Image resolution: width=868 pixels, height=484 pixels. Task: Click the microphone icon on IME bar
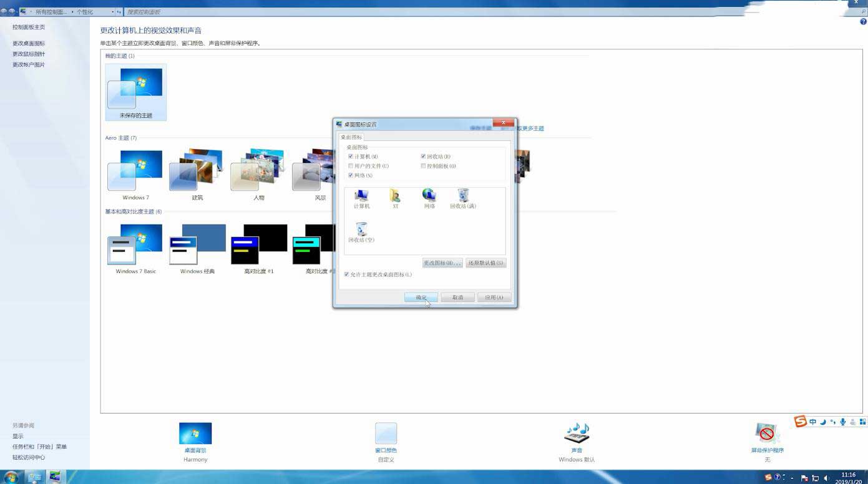click(x=843, y=422)
